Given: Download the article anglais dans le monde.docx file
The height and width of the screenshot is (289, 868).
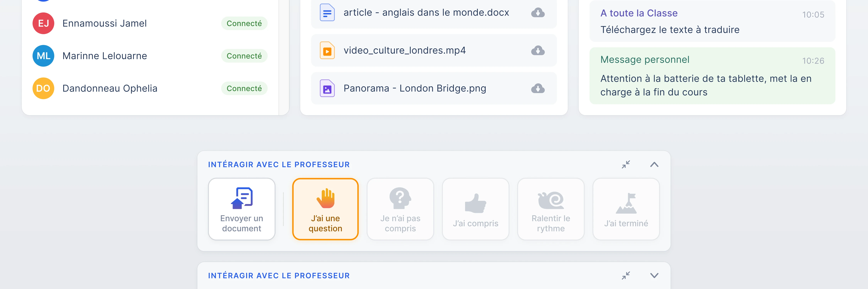Looking at the screenshot, I should tap(538, 13).
